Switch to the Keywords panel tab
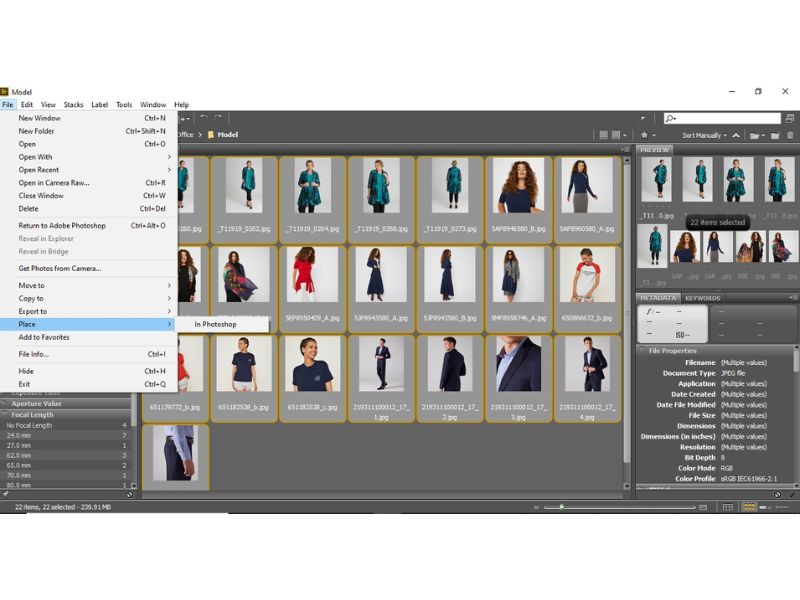 702,298
